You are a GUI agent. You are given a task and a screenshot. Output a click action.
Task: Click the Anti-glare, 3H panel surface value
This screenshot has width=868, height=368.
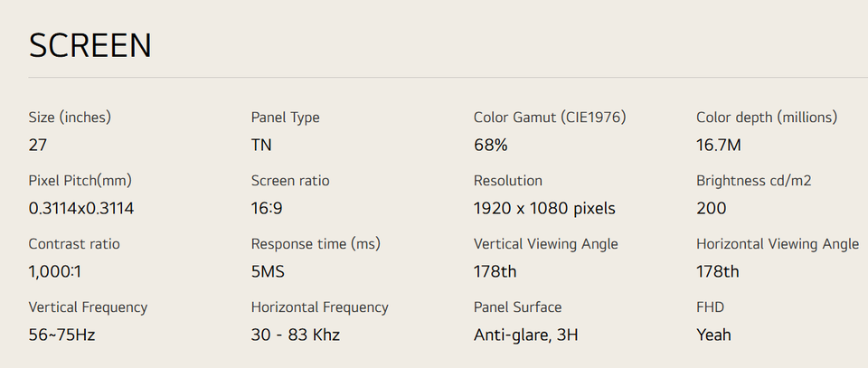click(525, 335)
